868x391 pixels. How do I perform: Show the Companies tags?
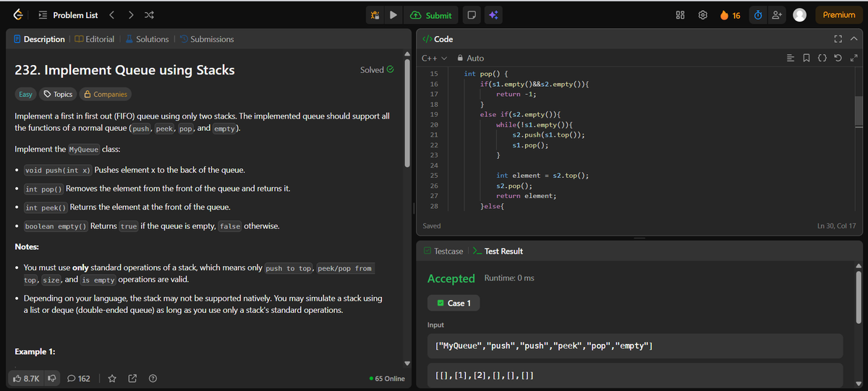click(x=106, y=94)
